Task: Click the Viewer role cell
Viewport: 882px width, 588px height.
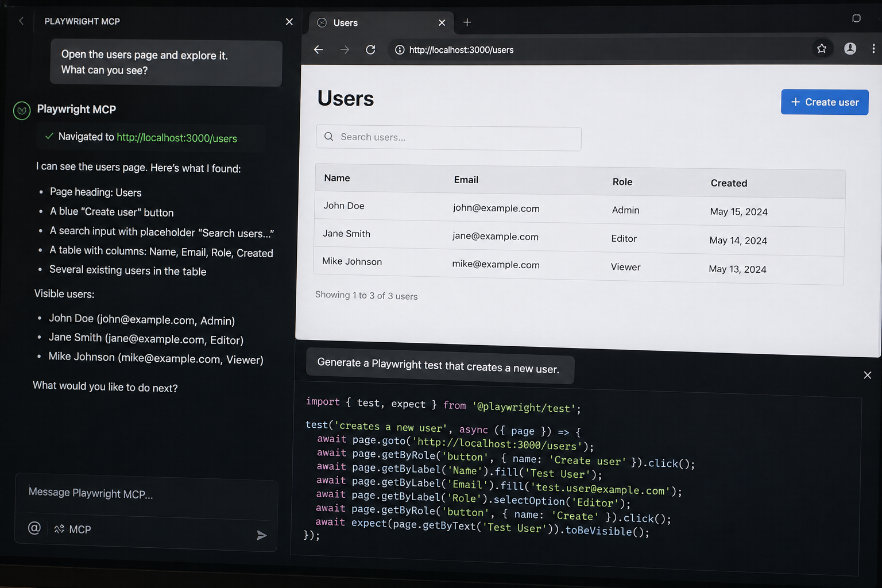Action: point(626,268)
